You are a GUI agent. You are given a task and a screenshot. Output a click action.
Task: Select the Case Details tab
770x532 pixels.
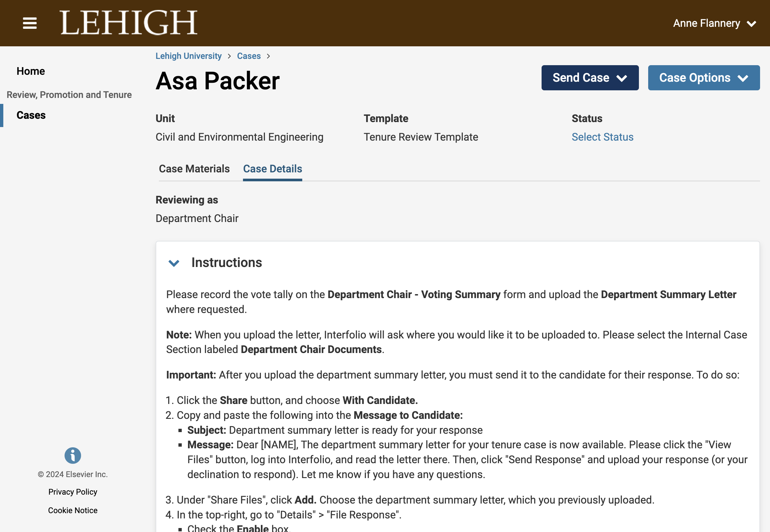(272, 169)
